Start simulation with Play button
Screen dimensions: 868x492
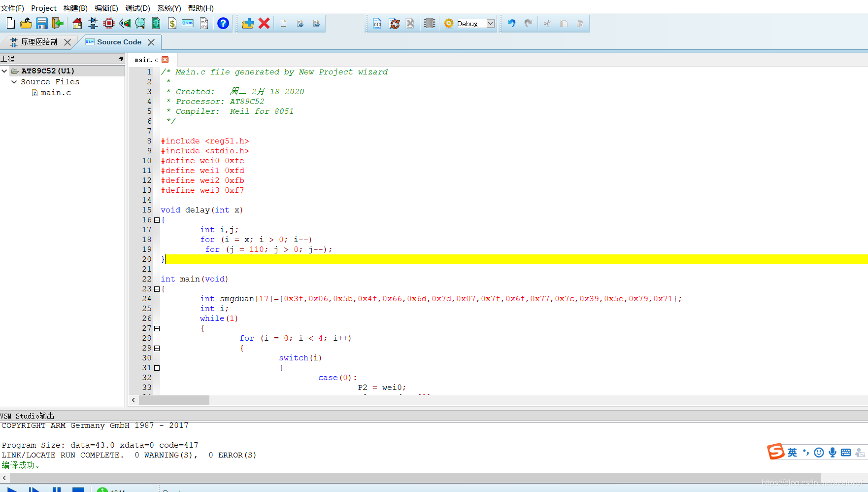coord(12,490)
